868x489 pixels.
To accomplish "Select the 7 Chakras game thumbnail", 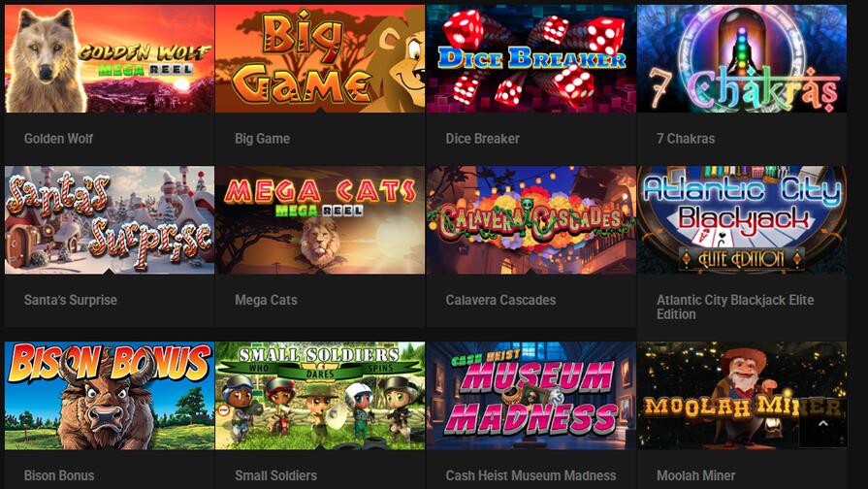I will (742, 59).
